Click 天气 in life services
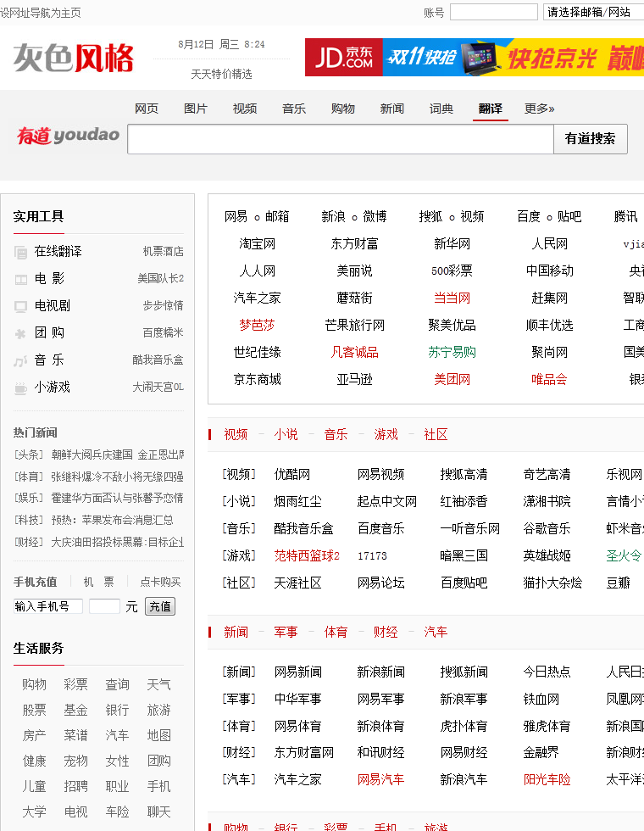 159,685
